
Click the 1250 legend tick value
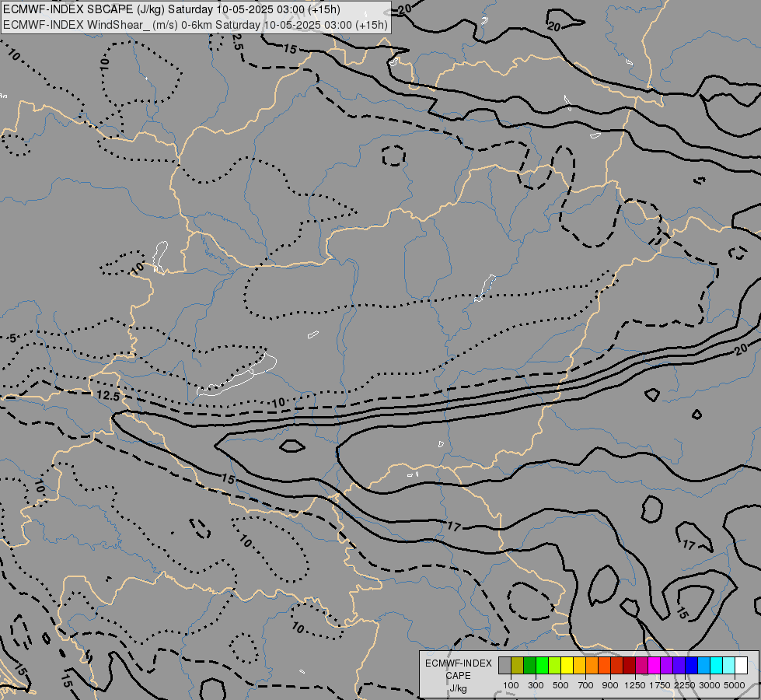click(635, 685)
